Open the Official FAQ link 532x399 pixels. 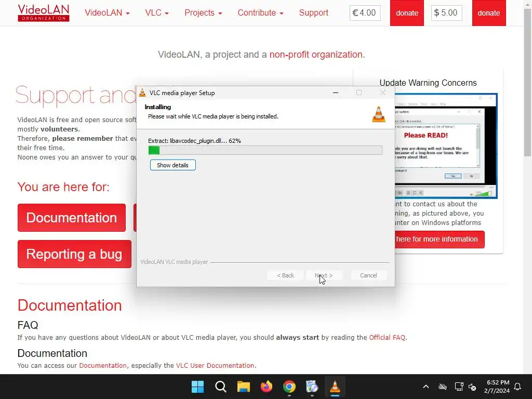pos(387,338)
